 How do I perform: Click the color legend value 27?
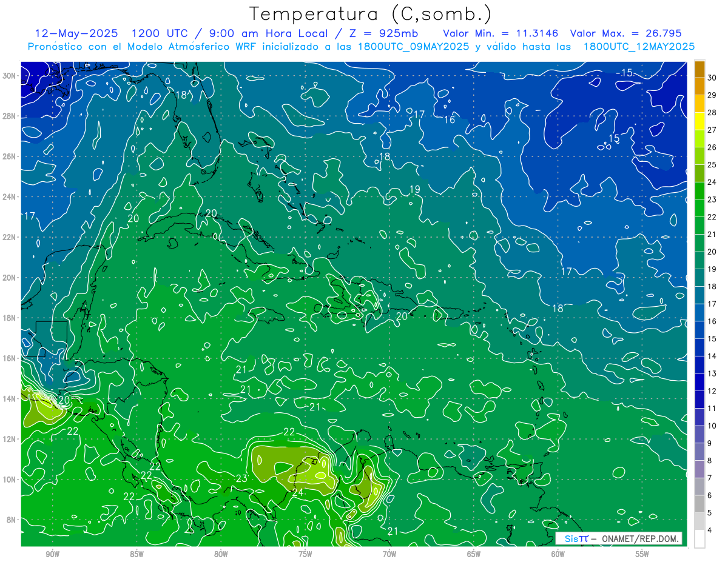712,130
